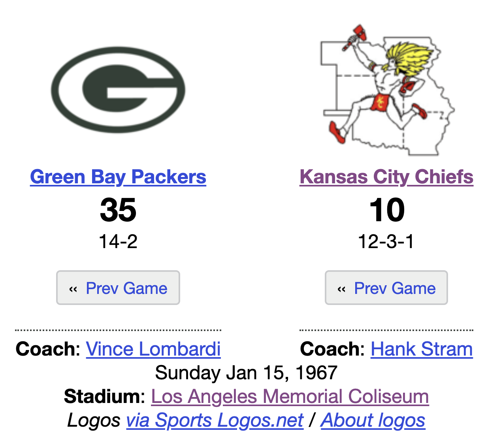Viewport: 501px width, 448px height.
Task: Click the 'Coach:' label beside Hank Stram
Action: [332, 349]
